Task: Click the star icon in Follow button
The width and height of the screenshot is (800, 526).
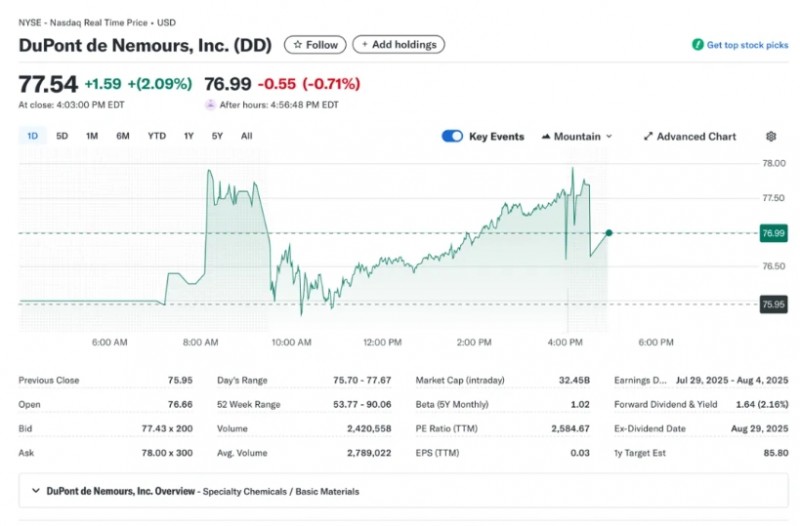Action: pyautogui.click(x=296, y=45)
